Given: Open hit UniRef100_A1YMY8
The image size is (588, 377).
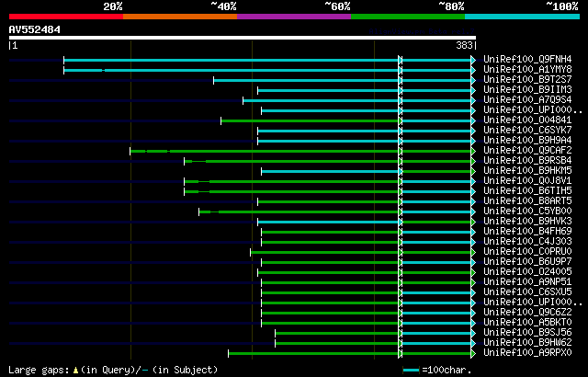Looking at the screenshot, I should 527,69.
